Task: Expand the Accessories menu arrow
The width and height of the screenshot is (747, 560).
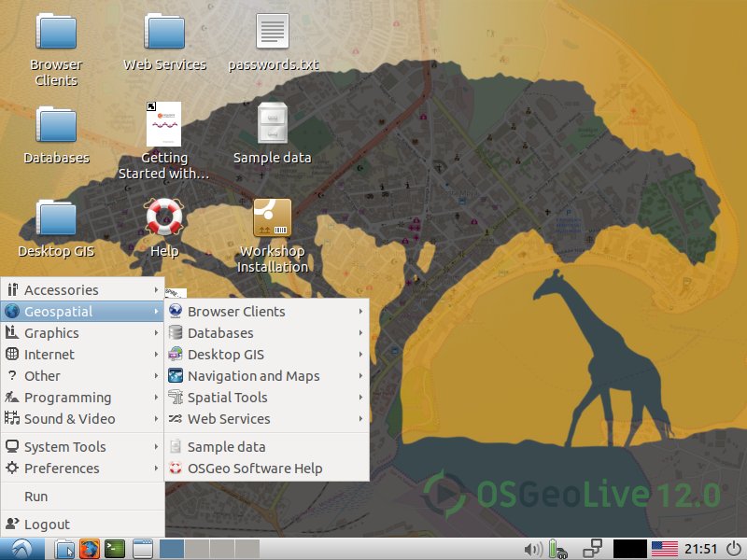Action: pyautogui.click(x=156, y=289)
